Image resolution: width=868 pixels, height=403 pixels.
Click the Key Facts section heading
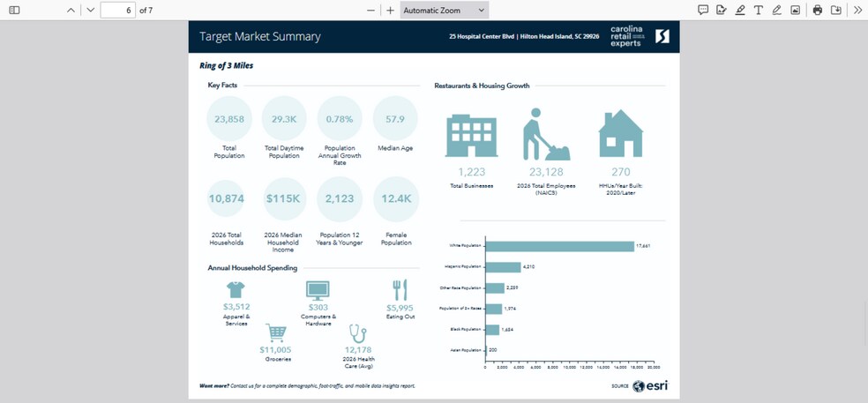(222, 86)
